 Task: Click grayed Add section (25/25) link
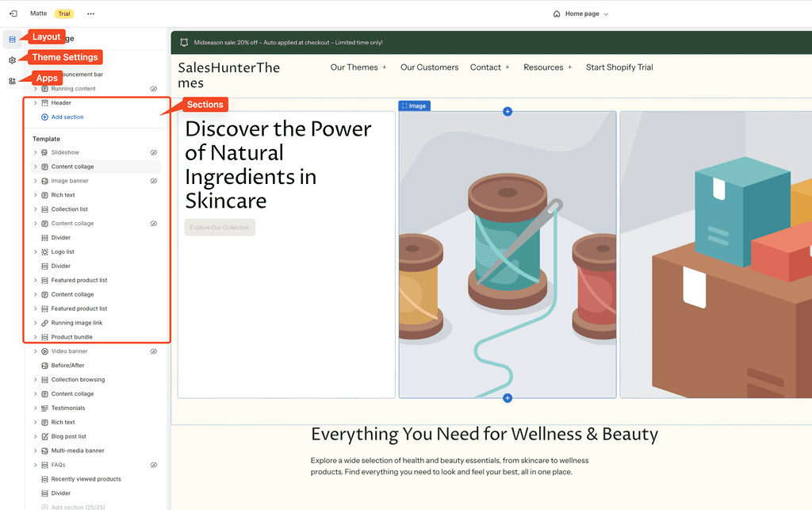click(x=73, y=507)
